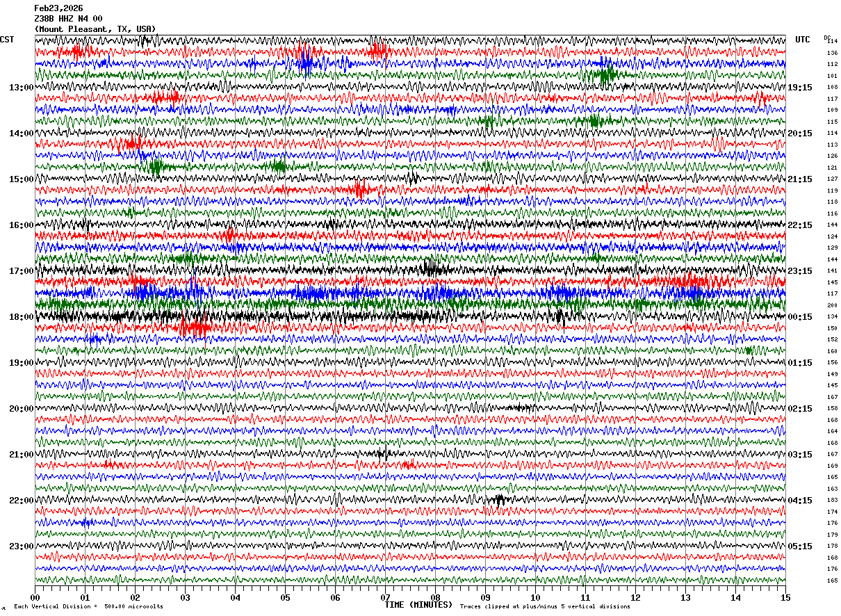The width and height of the screenshot is (841, 616).
Task: Click the '17:00' CST time label
Action: click(x=21, y=271)
